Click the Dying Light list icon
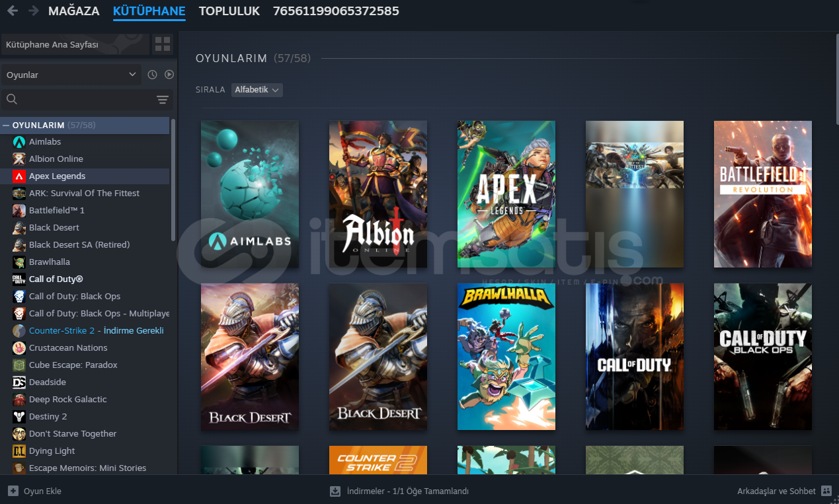The width and height of the screenshot is (839, 504). click(19, 451)
